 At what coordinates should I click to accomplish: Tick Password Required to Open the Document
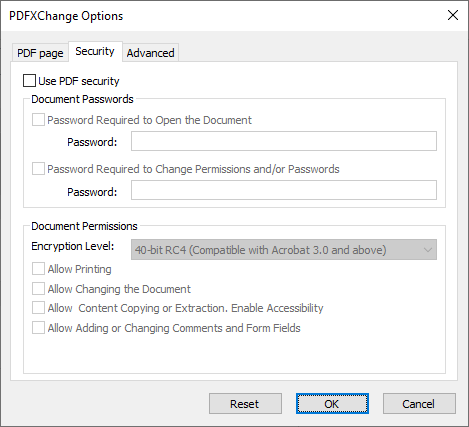[x=38, y=120]
